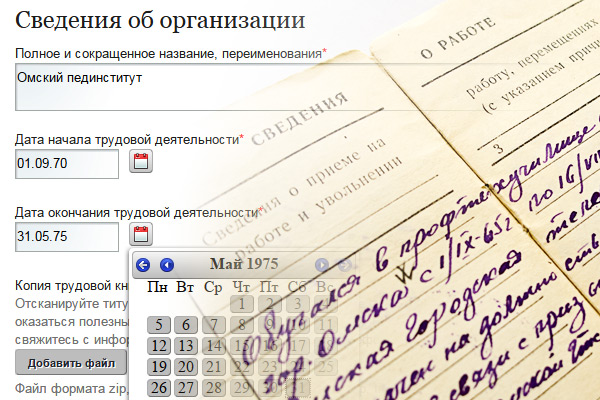Choose day 19 in May 1975
Screen dimensions: 600x400
tap(158, 367)
